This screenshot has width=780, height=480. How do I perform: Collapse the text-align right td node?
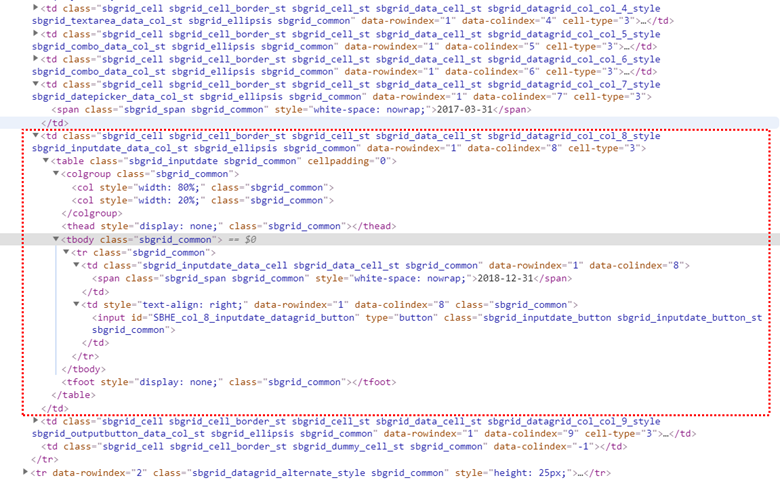click(76, 304)
